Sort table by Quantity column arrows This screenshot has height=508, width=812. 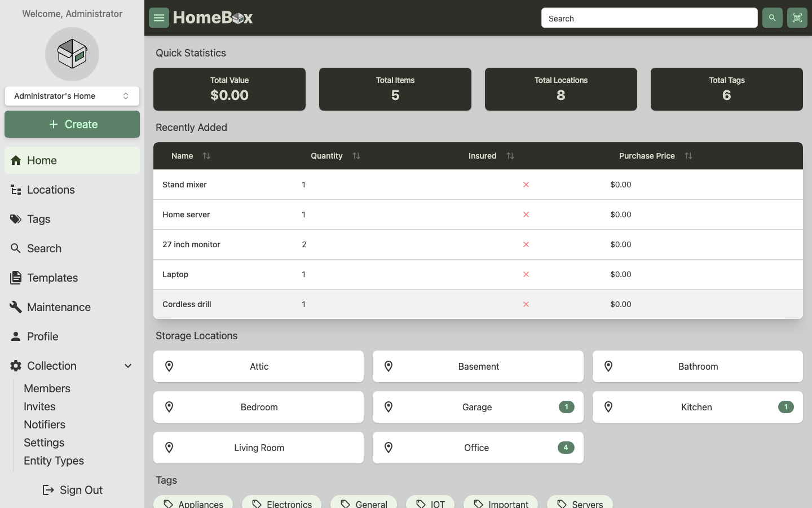click(x=356, y=156)
